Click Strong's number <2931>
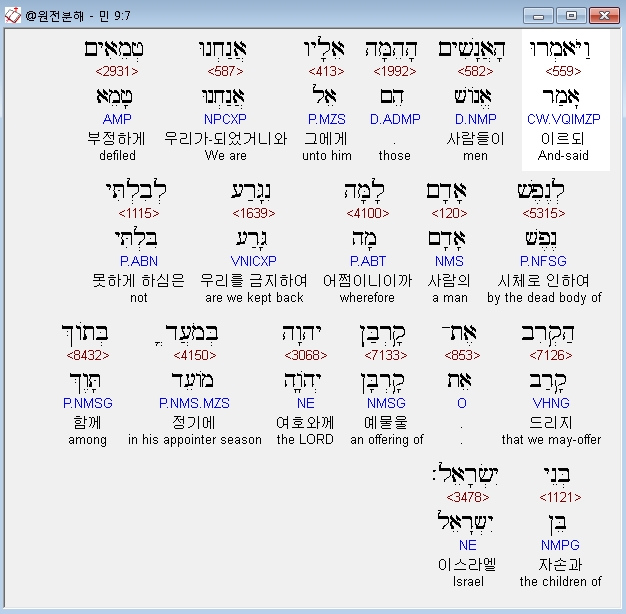This screenshot has height=614, width=626. point(117,71)
